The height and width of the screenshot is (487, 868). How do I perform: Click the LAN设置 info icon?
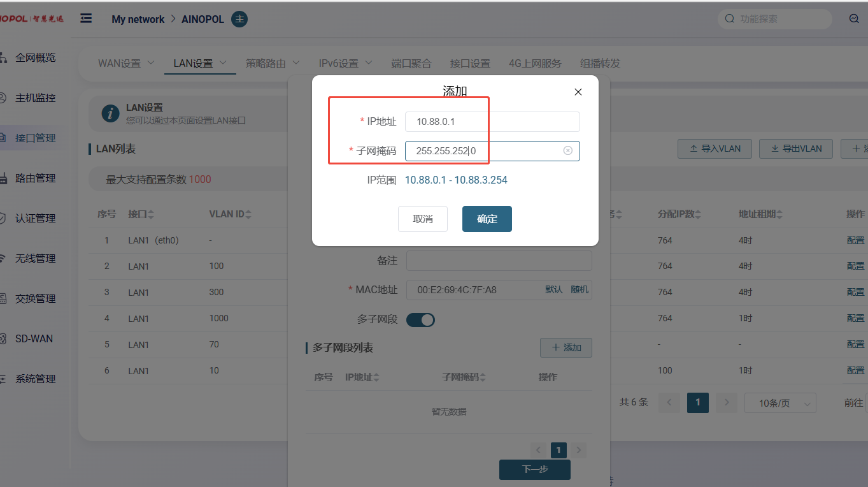(x=111, y=113)
